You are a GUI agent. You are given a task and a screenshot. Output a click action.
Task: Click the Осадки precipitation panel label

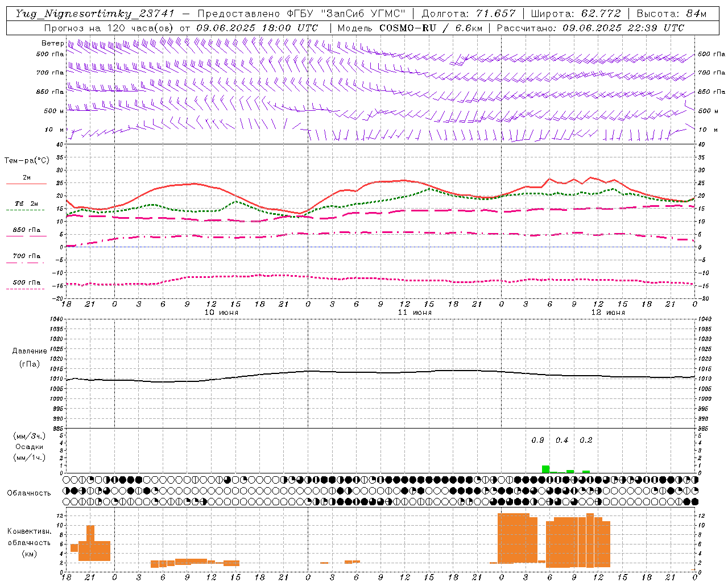(30, 447)
